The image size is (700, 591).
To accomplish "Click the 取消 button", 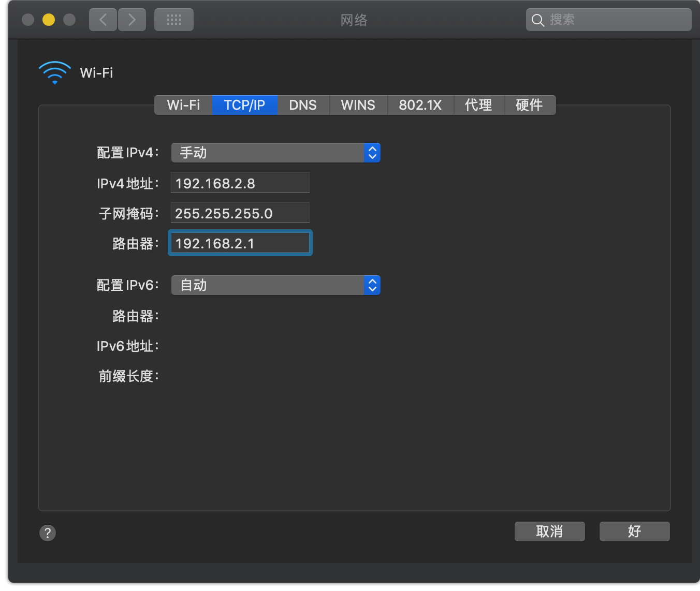I will pos(549,531).
